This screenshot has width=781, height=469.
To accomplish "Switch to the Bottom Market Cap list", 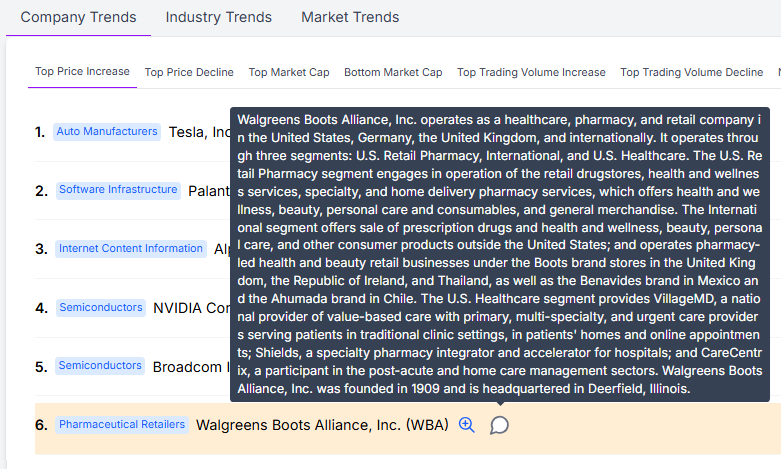I will (393, 72).
